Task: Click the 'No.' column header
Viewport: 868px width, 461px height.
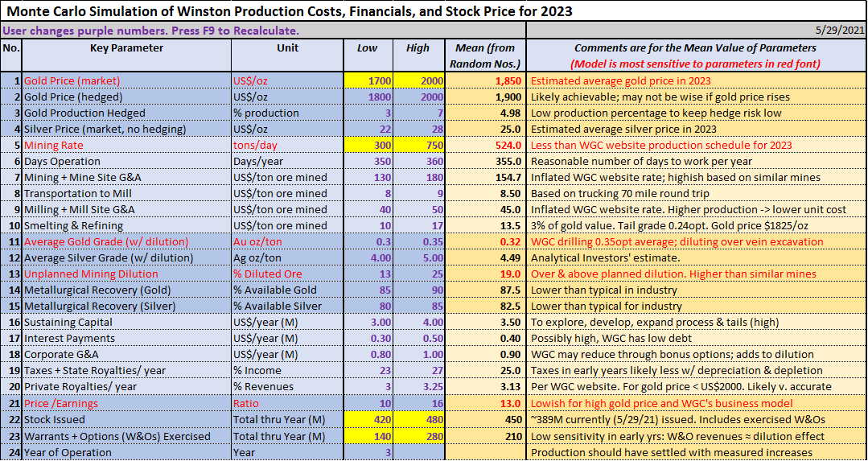Action: pyautogui.click(x=11, y=56)
